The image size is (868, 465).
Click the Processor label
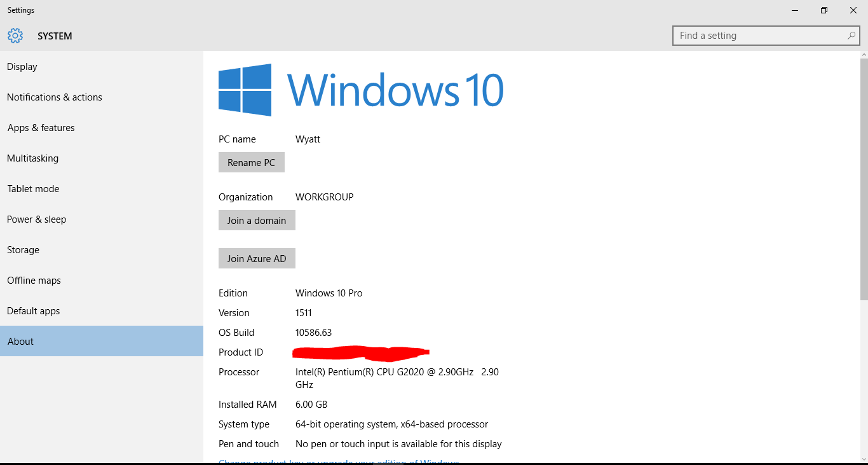coord(239,372)
